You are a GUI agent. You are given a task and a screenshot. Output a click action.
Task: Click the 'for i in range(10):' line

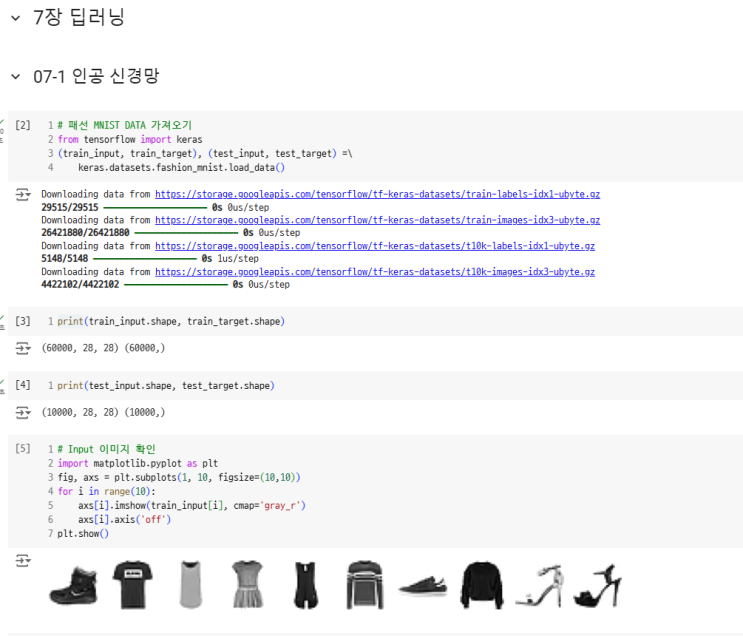coord(106,491)
